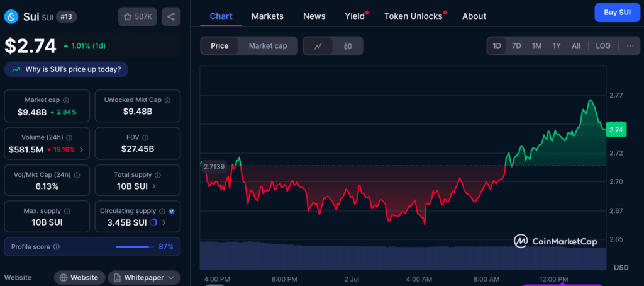Image resolution: width=644 pixels, height=286 pixels.
Task: Click info icon next to Market cap
Action: click(x=66, y=100)
